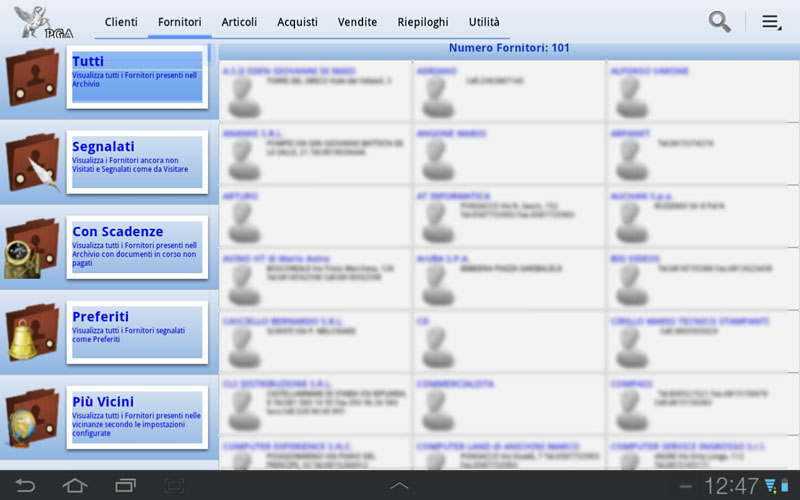
Task: Open the AUCHAN S.p.a. supplier card
Action: pos(703,216)
